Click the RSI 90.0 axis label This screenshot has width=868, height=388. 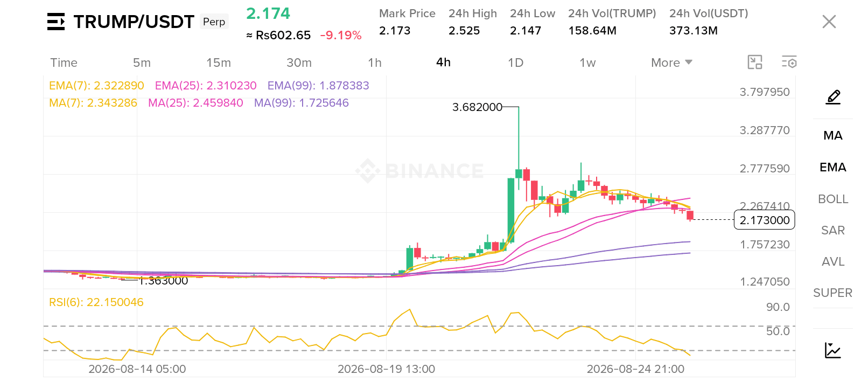tap(778, 307)
